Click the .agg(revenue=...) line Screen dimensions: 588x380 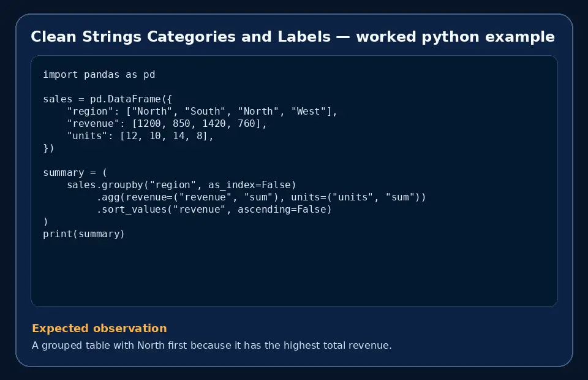pyautogui.click(x=261, y=197)
